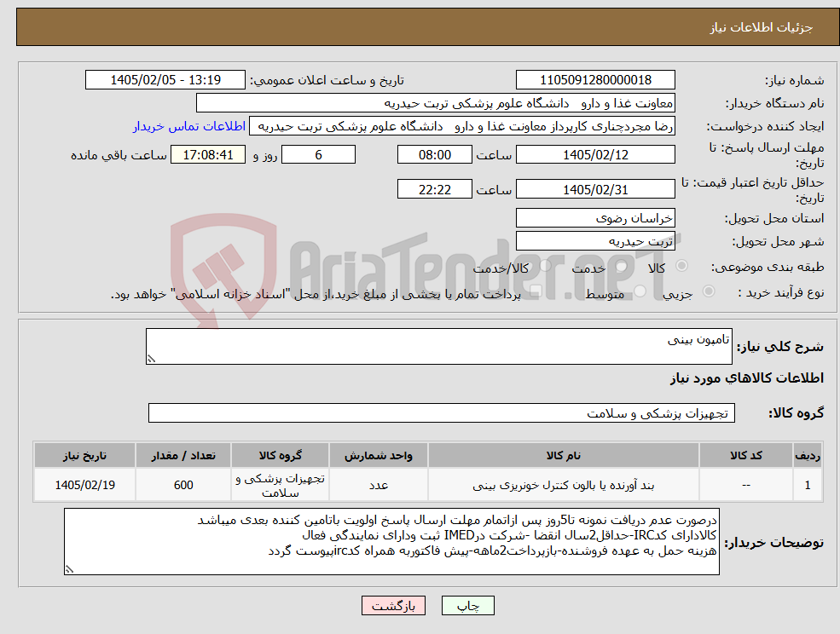The image size is (840, 634).
Task: Click the ردیف column header
Action: (x=808, y=455)
